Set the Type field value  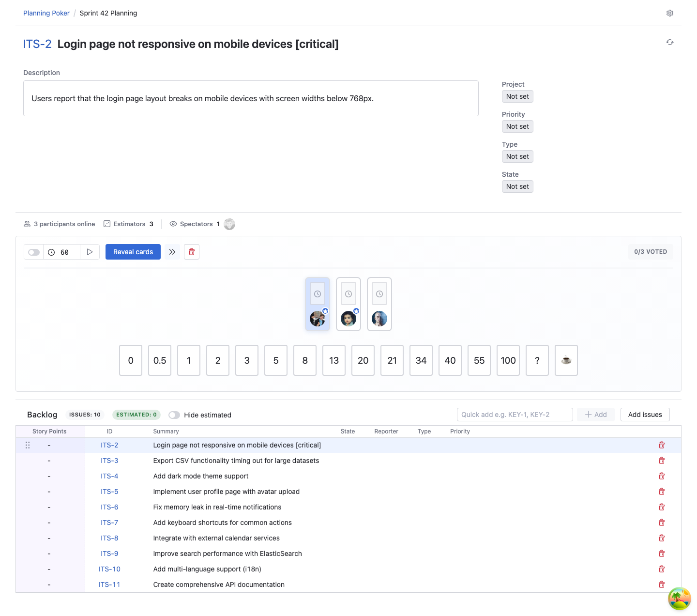point(517,156)
